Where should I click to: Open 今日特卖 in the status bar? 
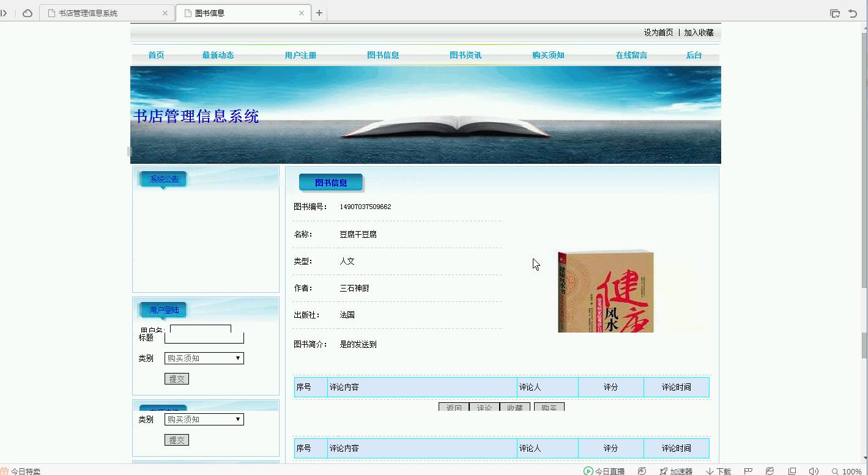pos(21,471)
